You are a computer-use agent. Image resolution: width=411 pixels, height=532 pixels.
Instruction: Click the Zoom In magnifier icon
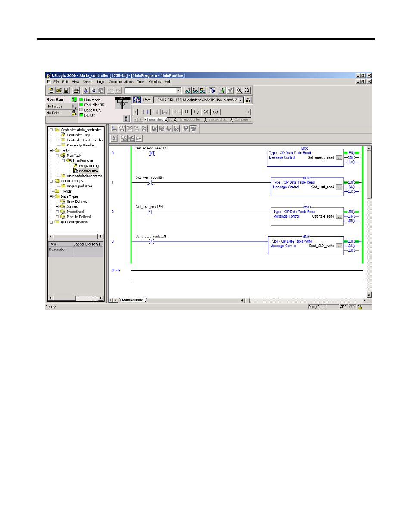tap(240, 90)
